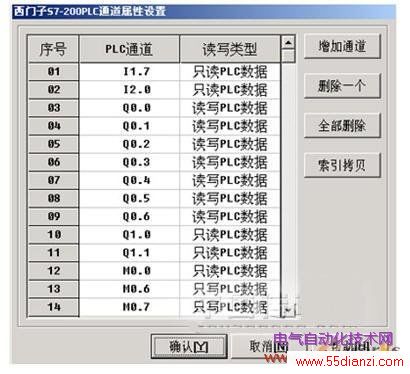Click 只写PLC数据 cell in row M0.7
This screenshot has width=410, height=374.
230,307
